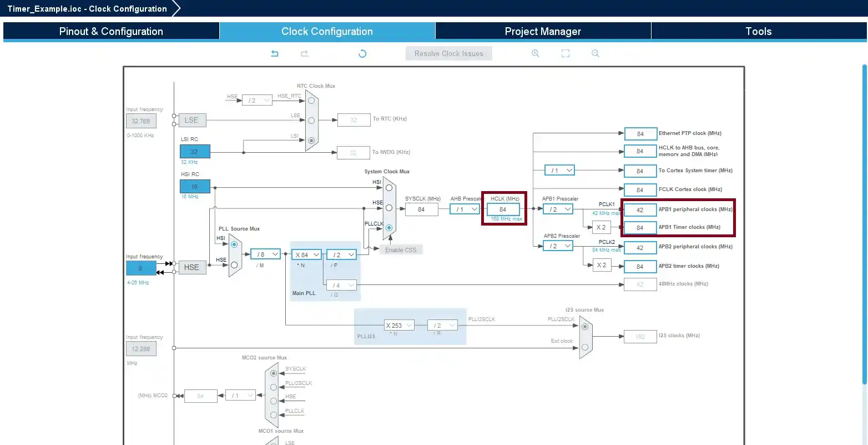Zoom in on the clock diagram

click(x=535, y=53)
